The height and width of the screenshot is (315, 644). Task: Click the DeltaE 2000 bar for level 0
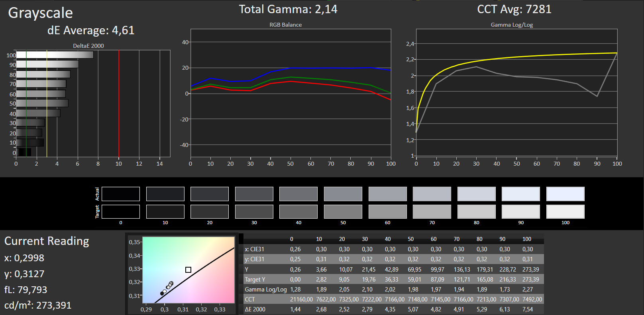[x=24, y=152]
